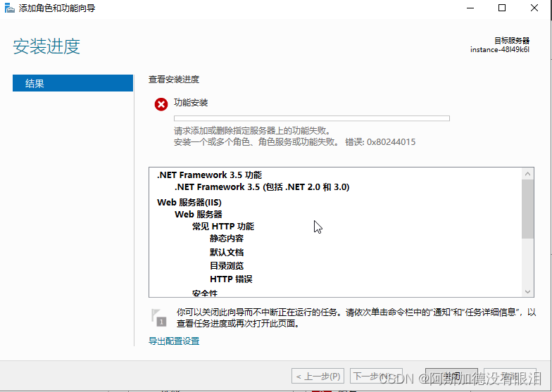This screenshot has width=552, height=392.
Task: Select '目录浏览' row
Action: [x=227, y=266]
